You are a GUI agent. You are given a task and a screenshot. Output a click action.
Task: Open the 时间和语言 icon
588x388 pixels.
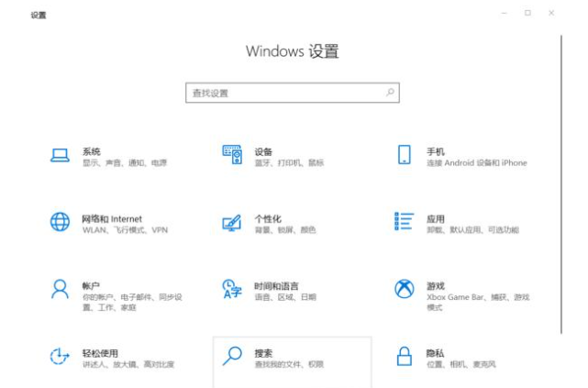coord(231,291)
